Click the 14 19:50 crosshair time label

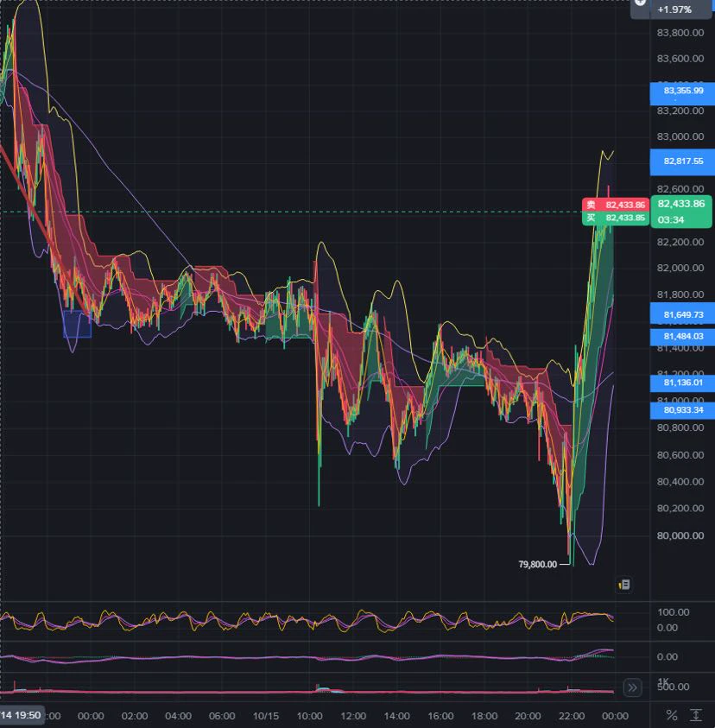coord(22,715)
